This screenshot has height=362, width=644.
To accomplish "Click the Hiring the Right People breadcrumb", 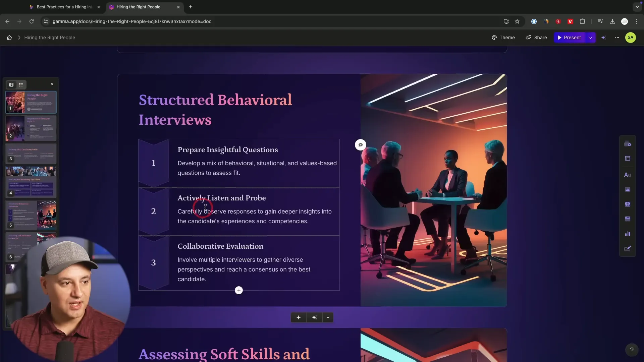I will point(50,38).
